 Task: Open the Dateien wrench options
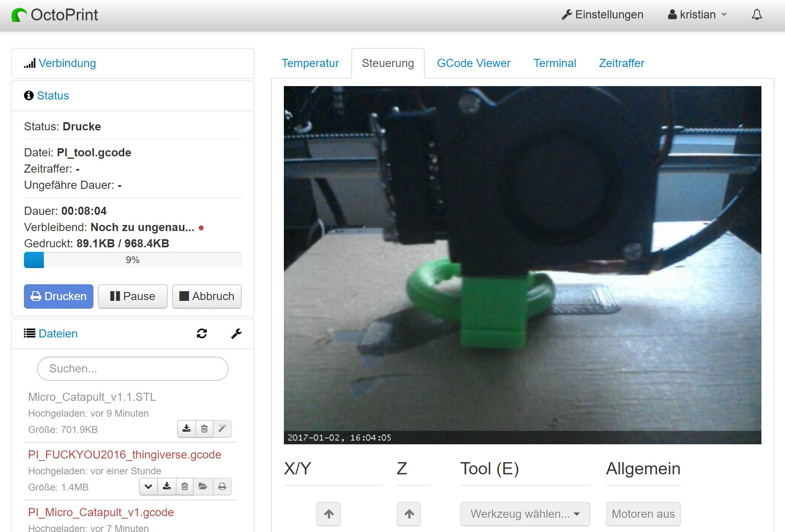[236, 334]
